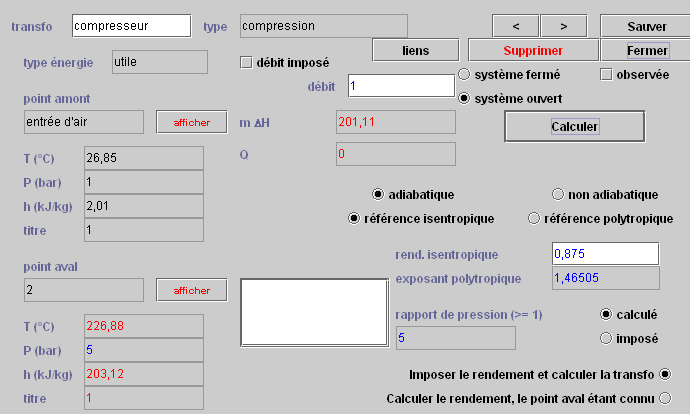Set rapport de pression to imposé
Viewport: 690px width, 414px height.
pos(606,338)
